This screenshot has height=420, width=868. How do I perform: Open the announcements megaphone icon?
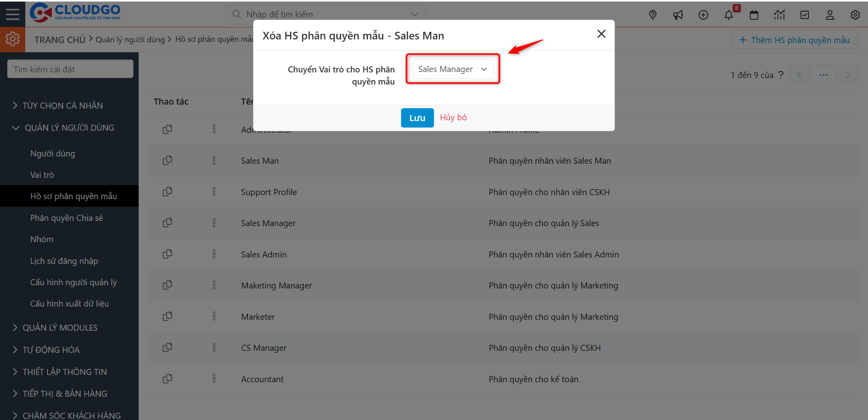(x=678, y=15)
